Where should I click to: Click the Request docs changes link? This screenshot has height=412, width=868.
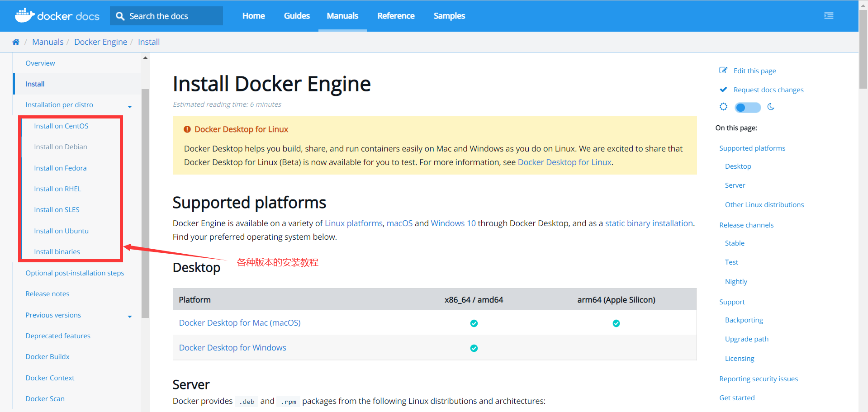(x=768, y=90)
